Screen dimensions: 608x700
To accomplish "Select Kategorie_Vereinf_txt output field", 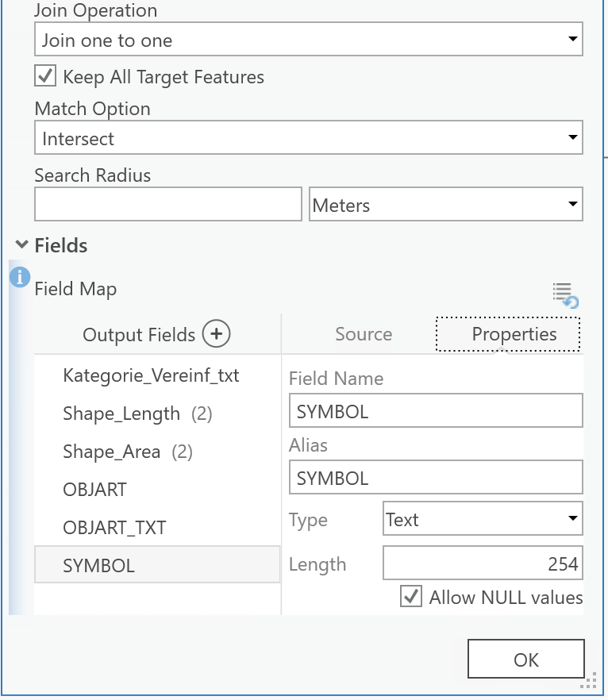I will (151, 375).
